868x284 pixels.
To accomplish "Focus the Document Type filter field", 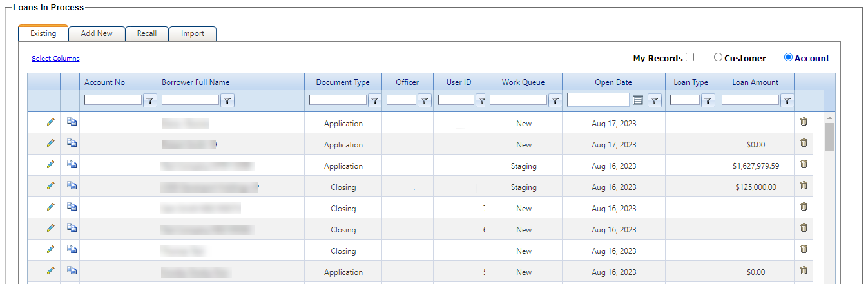I will click(338, 100).
